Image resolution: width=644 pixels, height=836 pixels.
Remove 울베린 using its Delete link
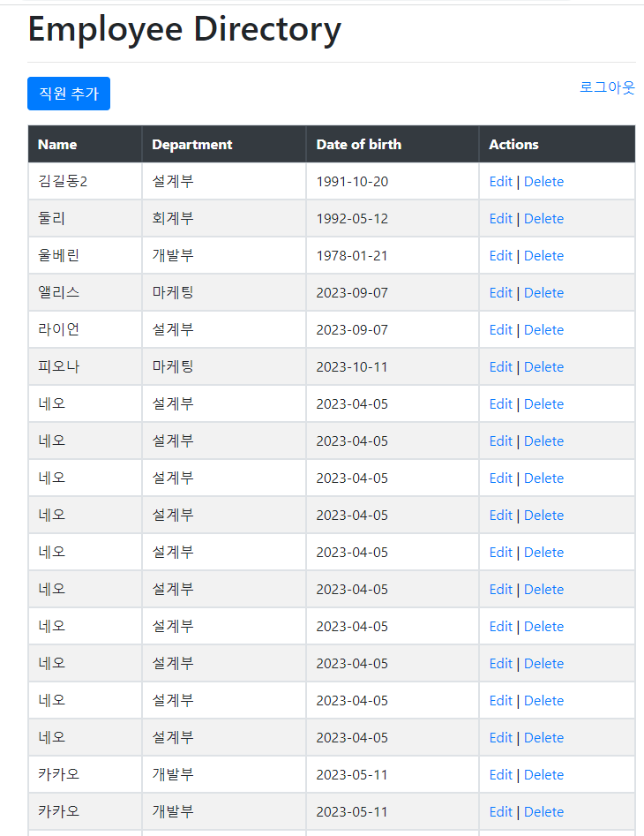[543, 256]
